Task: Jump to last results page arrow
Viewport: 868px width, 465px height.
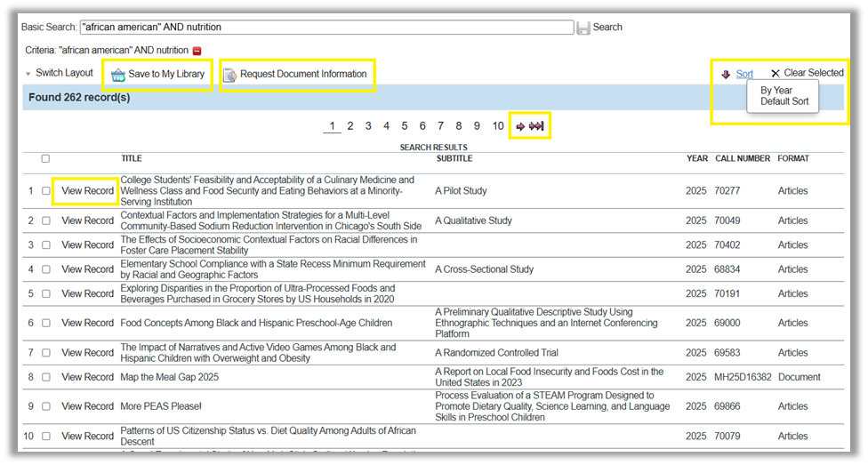Action: click(x=536, y=126)
